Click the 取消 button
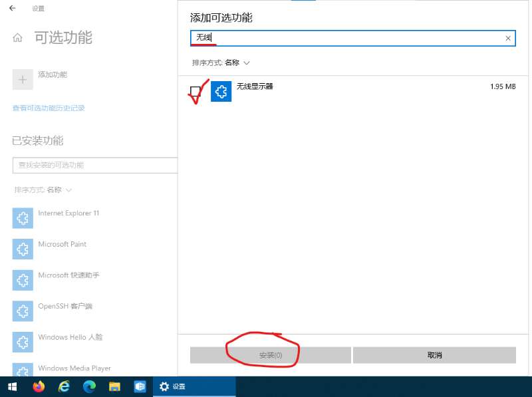The image size is (532, 397). [x=435, y=354]
